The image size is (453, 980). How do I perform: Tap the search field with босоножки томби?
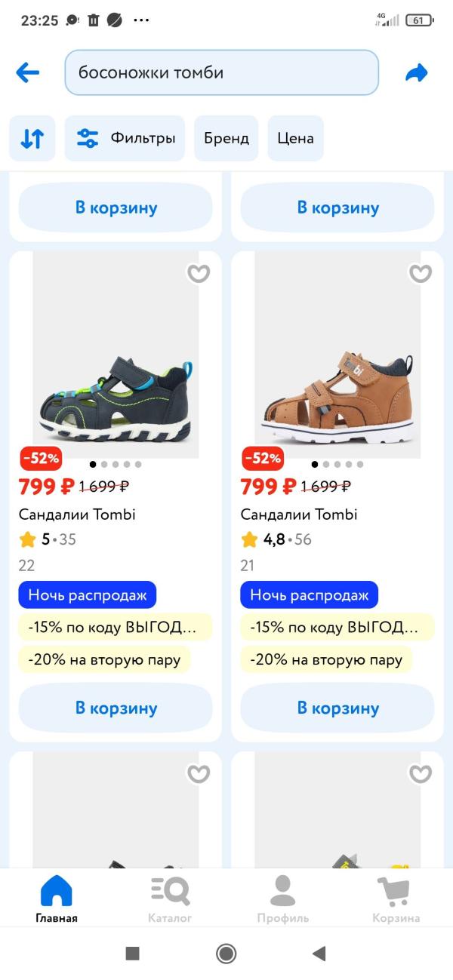(x=221, y=72)
